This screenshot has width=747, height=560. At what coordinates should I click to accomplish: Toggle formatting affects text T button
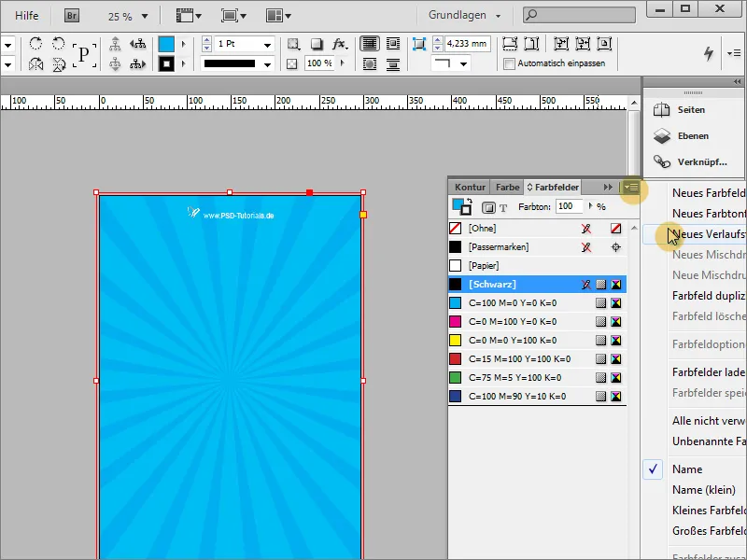[x=503, y=207]
